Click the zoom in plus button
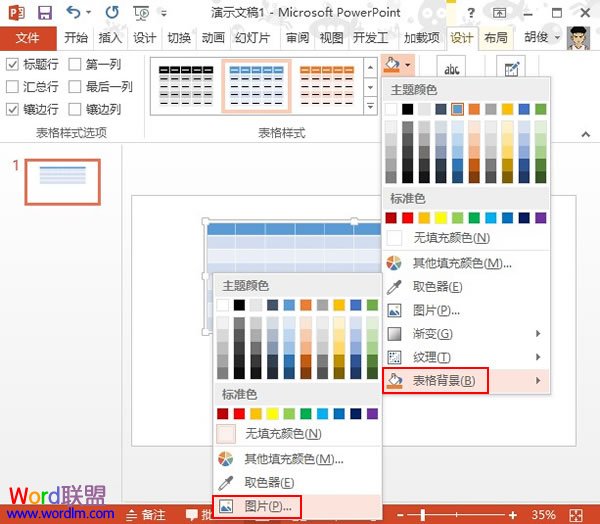 click(513, 515)
